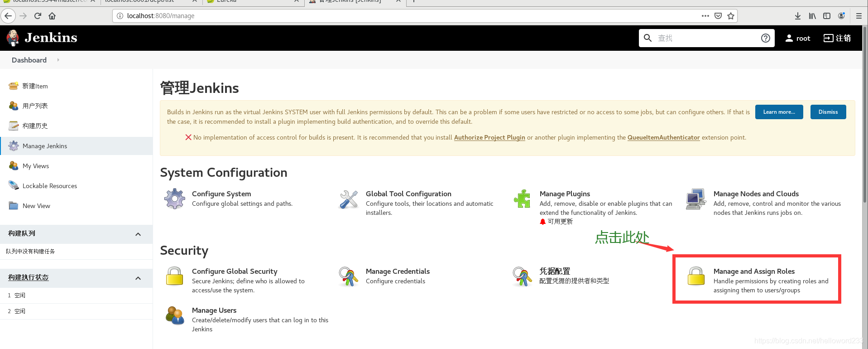Screen dimensions: 868x349
Task: Click the Learn more... button
Action: coord(779,112)
